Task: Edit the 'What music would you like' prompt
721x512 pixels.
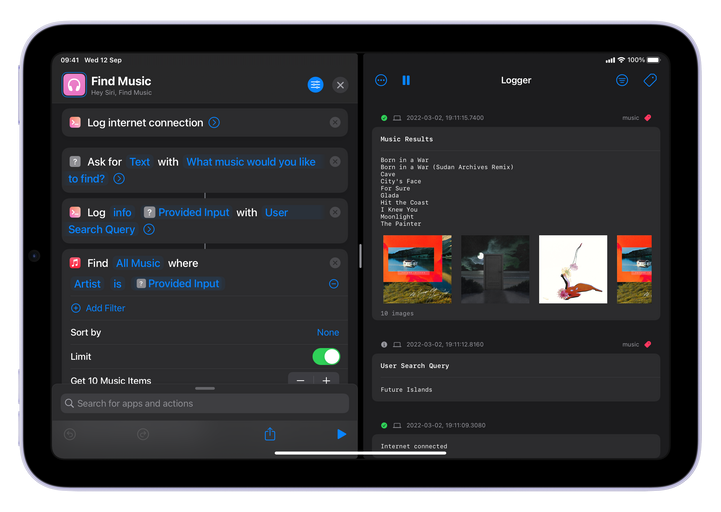Action: (x=251, y=162)
